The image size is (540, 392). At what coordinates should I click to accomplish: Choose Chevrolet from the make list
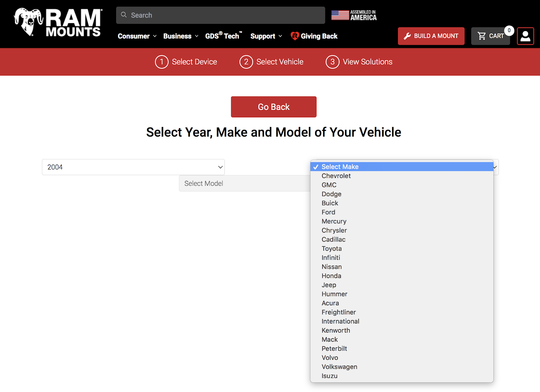point(402,176)
